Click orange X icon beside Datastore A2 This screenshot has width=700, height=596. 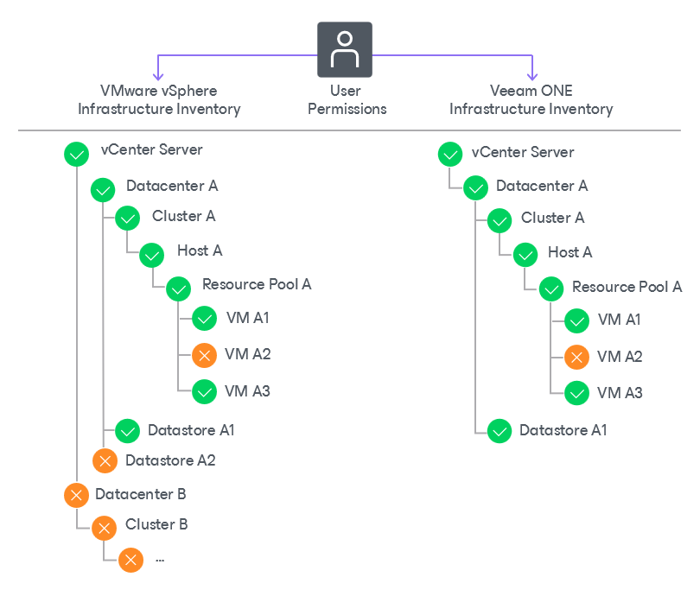[105, 461]
